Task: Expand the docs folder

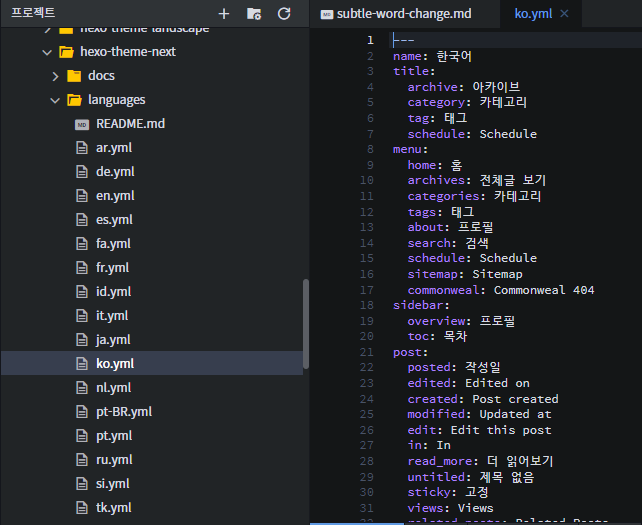Action: point(56,76)
